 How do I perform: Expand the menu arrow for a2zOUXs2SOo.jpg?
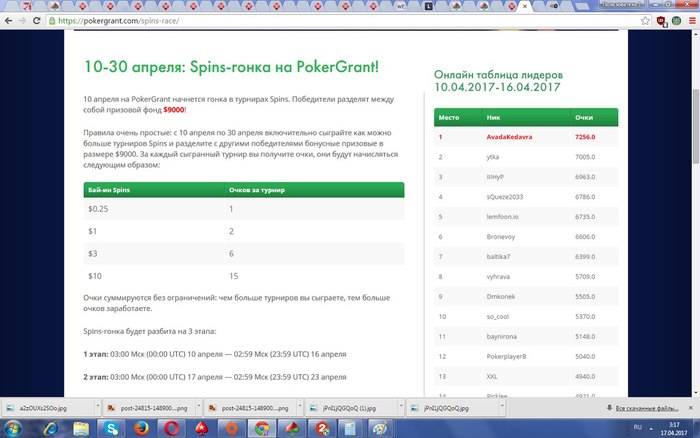(x=97, y=407)
